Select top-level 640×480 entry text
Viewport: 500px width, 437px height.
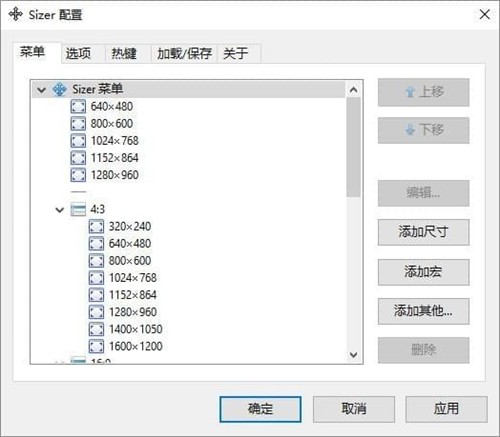pyautogui.click(x=112, y=107)
